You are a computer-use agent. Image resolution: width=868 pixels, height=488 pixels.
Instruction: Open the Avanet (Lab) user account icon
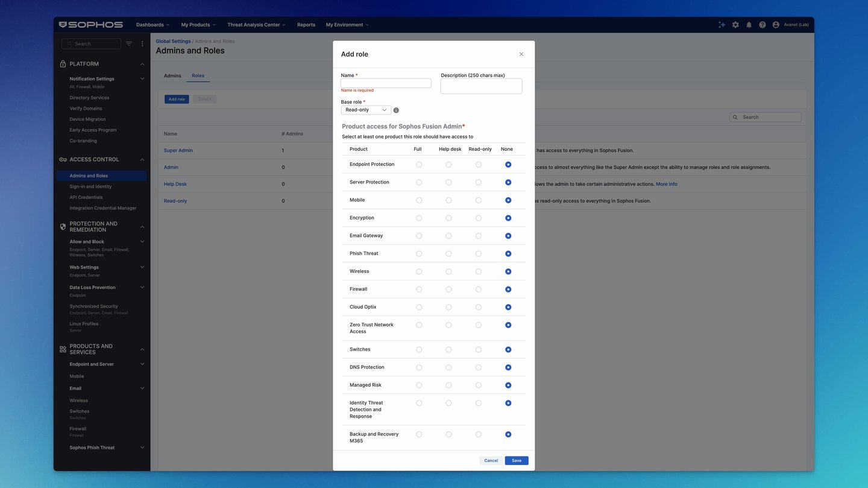[776, 25]
